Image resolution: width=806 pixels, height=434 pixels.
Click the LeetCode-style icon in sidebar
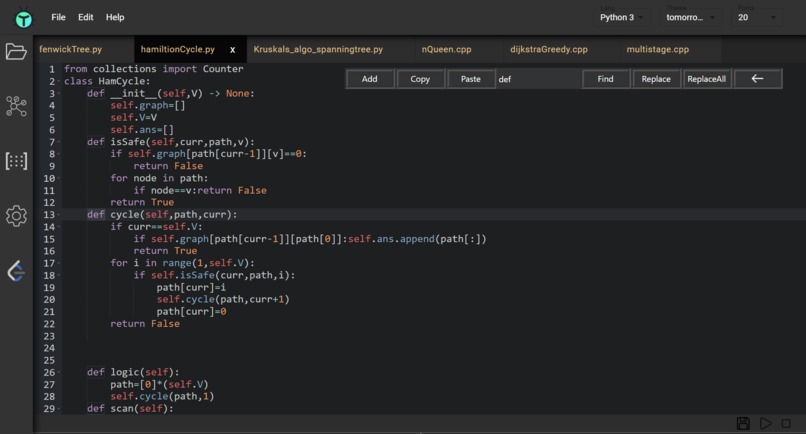click(x=16, y=271)
